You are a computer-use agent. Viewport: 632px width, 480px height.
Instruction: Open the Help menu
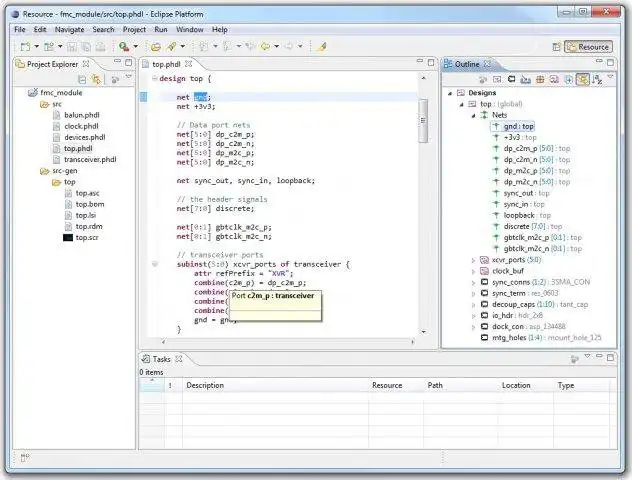click(220, 29)
